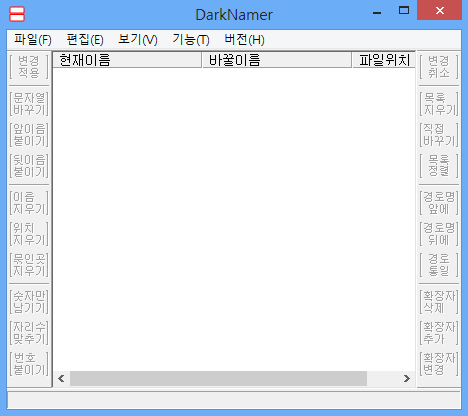The height and width of the screenshot is (416, 468).
Task: Open the 기능(T) menu
Action: click(191, 40)
